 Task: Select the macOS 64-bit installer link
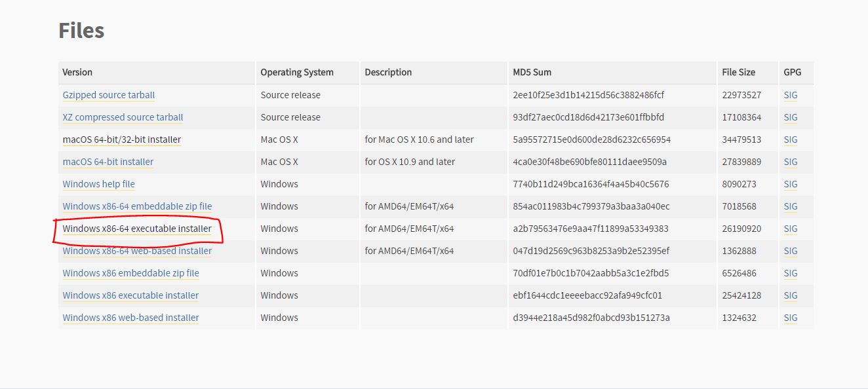pos(108,162)
